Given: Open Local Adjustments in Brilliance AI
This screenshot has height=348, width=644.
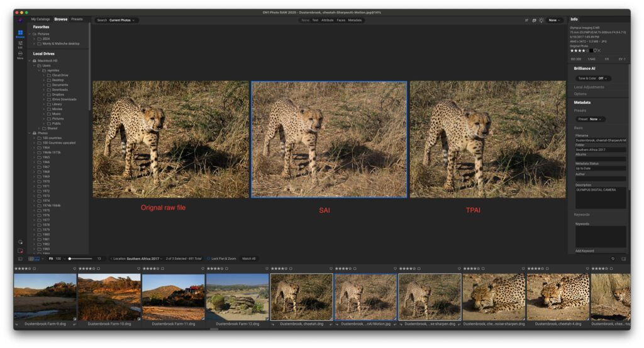Looking at the screenshot, I should (x=589, y=87).
